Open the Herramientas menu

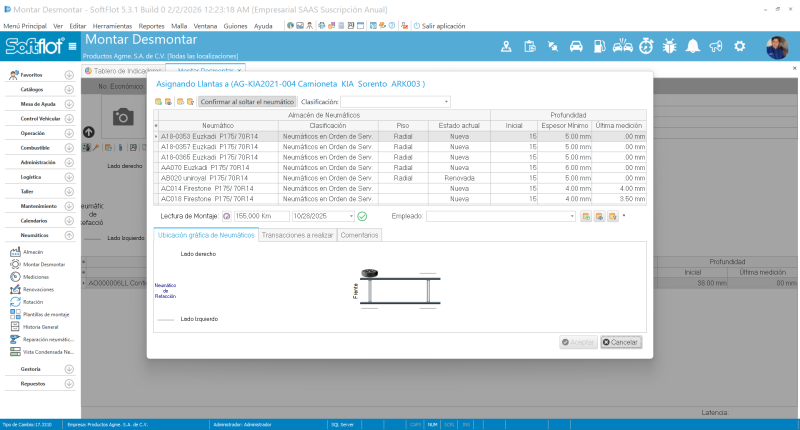click(112, 26)
